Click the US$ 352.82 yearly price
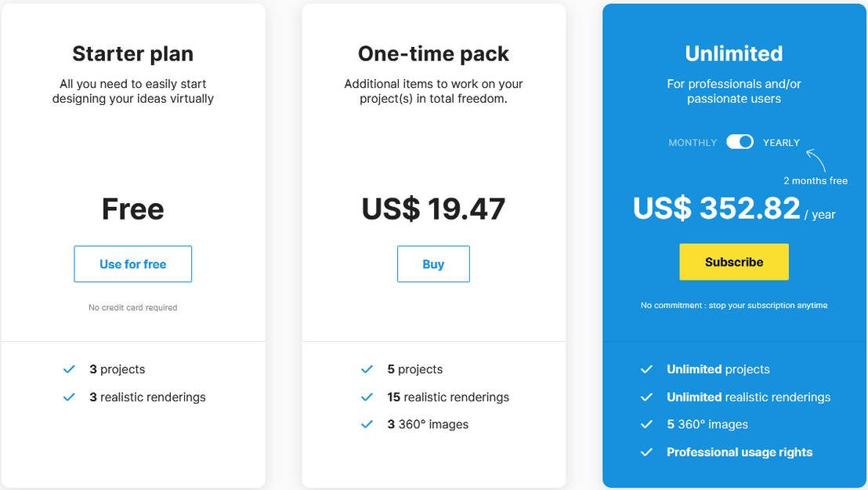Screen dimensions: 868x490 point(716,209)
